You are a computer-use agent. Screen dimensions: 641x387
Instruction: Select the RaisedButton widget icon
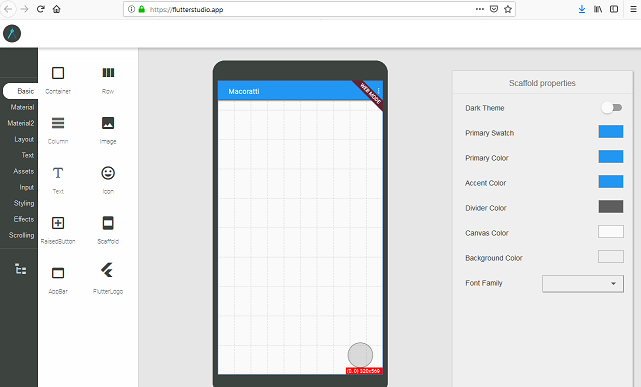[x=58, y=223]
